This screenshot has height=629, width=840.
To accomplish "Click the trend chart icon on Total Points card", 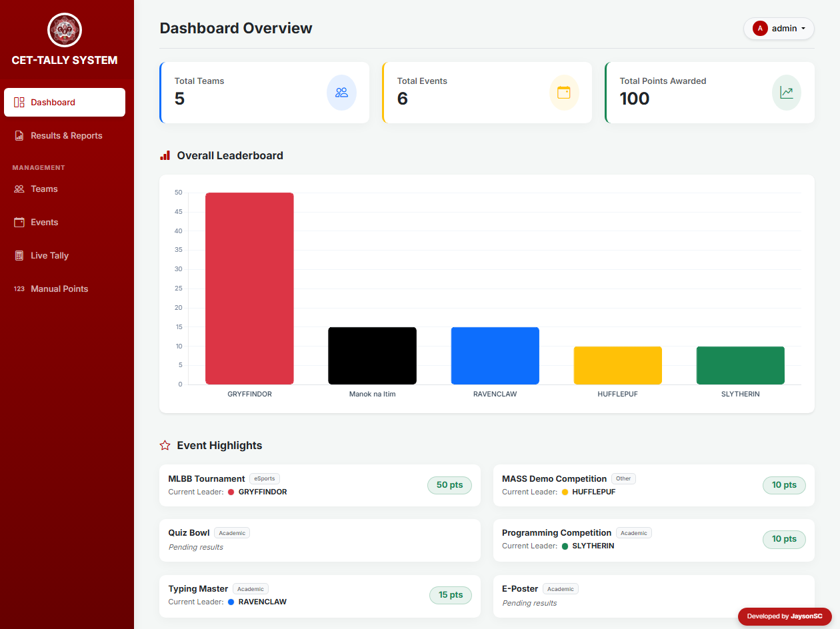I will pos(786,93).
